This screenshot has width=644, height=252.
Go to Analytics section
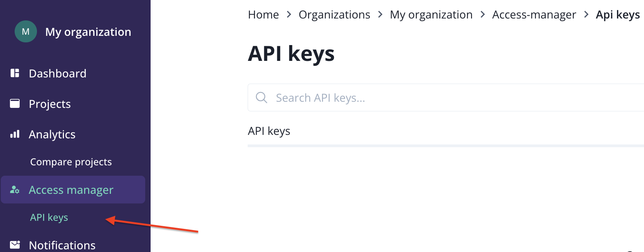52,134
